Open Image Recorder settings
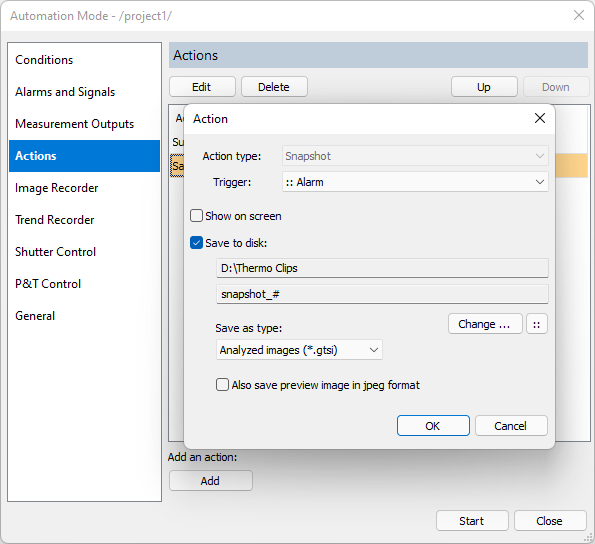 [84, 188]
